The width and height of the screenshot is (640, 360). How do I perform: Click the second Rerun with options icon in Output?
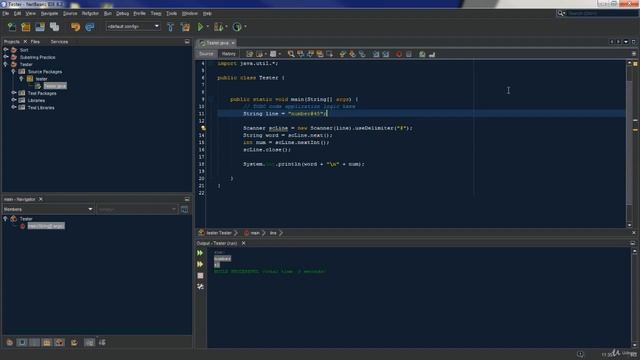pyautogui.click(x=200, y=264)
